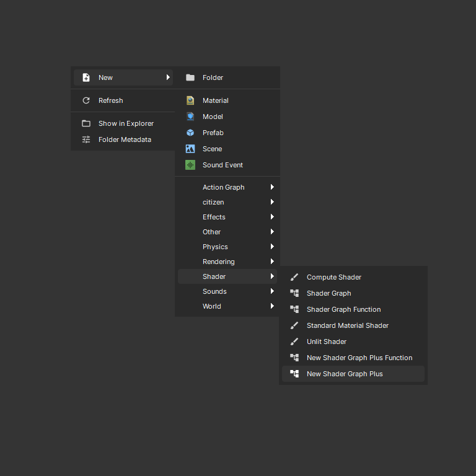The width and height of the screenshot is (476, 476).
Task: Click the Scene landscape icon
Action: point(190,149)
